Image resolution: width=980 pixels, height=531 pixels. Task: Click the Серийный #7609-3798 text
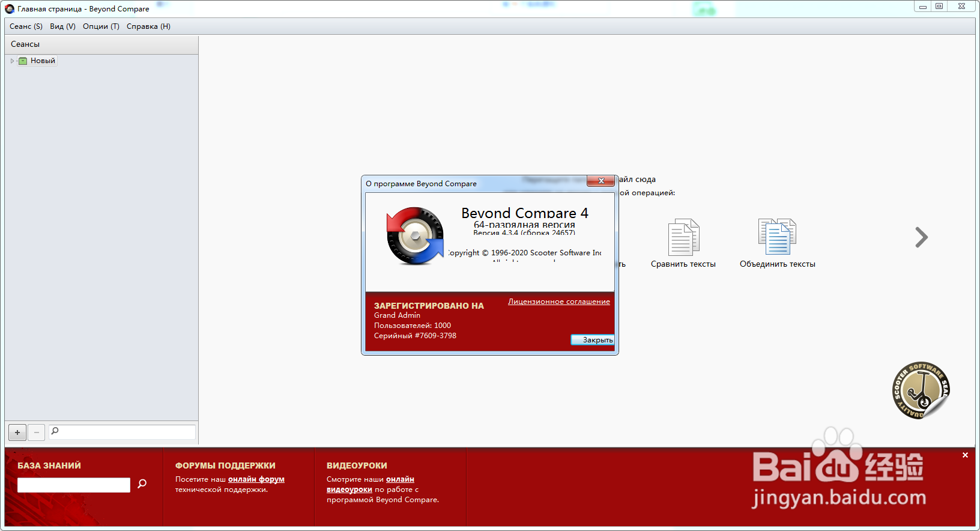coord(415,336)
